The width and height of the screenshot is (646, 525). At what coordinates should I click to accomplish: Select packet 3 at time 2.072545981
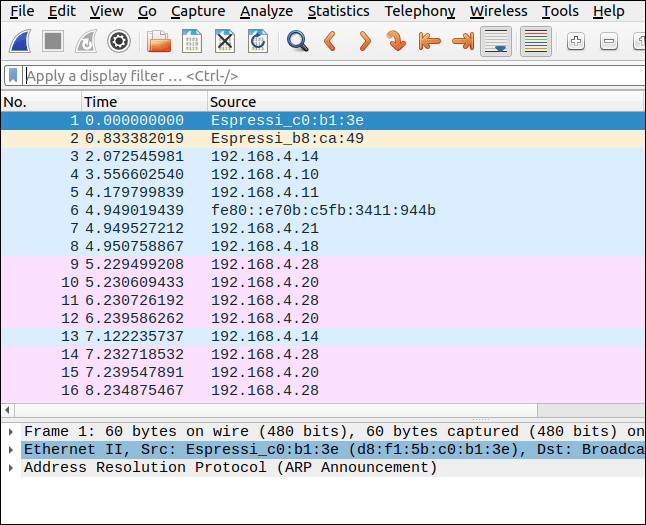tap(323, 157)
